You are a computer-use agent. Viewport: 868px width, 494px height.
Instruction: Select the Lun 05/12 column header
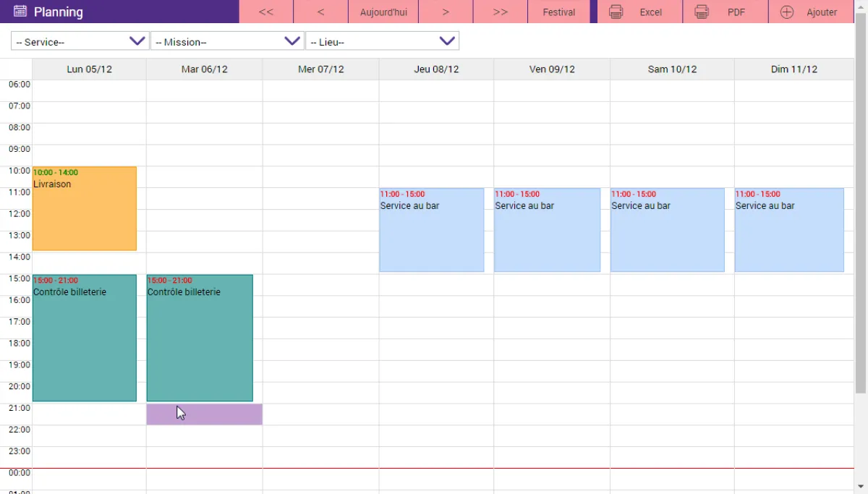coord(90,69)
